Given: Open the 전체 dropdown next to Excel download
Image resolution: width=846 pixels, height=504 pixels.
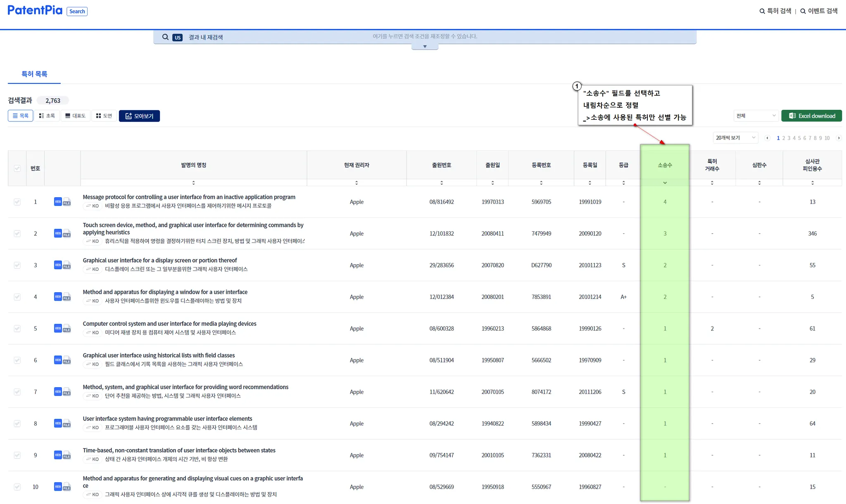Looking at the screenshot, I should pyautogui.click(x=756, y=116).
